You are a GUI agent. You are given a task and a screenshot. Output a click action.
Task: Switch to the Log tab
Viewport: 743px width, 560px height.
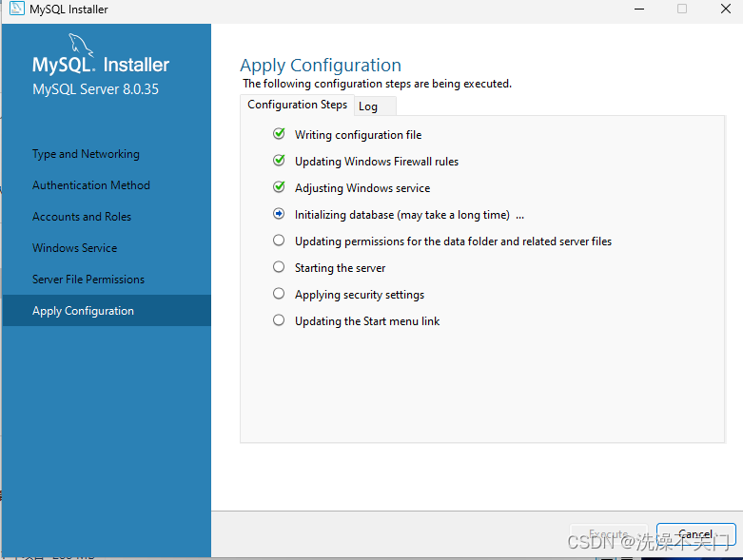tap(374, 106)
